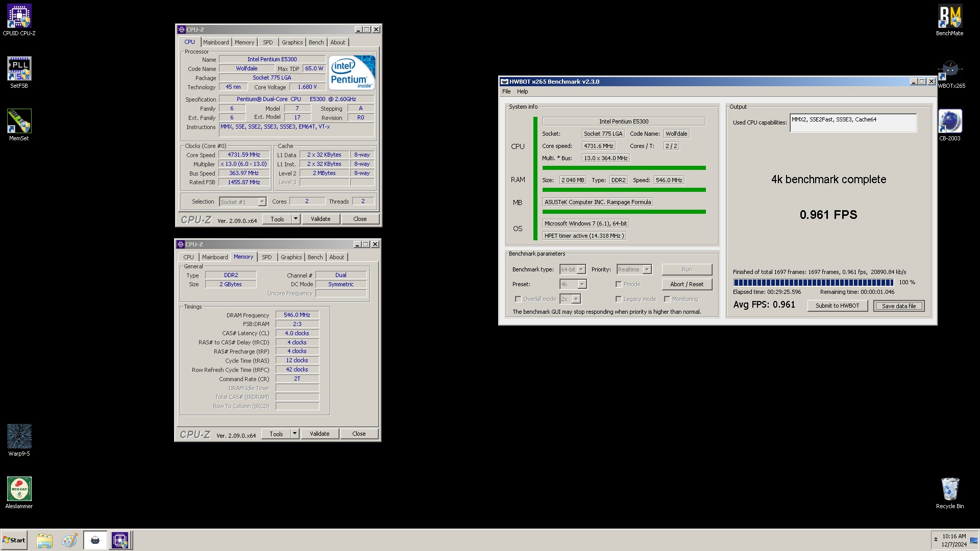Click the Intel Pentium inside logo

pyautogui.click(x=352, y=72)
